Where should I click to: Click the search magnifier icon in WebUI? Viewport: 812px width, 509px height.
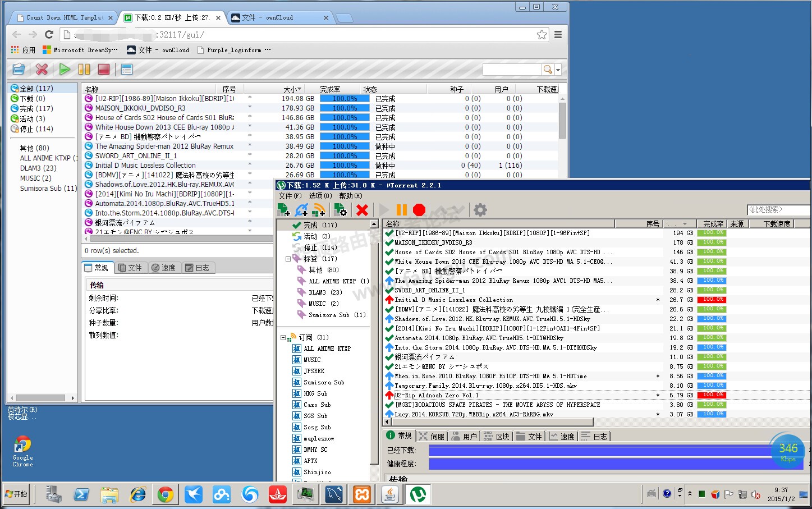pos(547,69)
